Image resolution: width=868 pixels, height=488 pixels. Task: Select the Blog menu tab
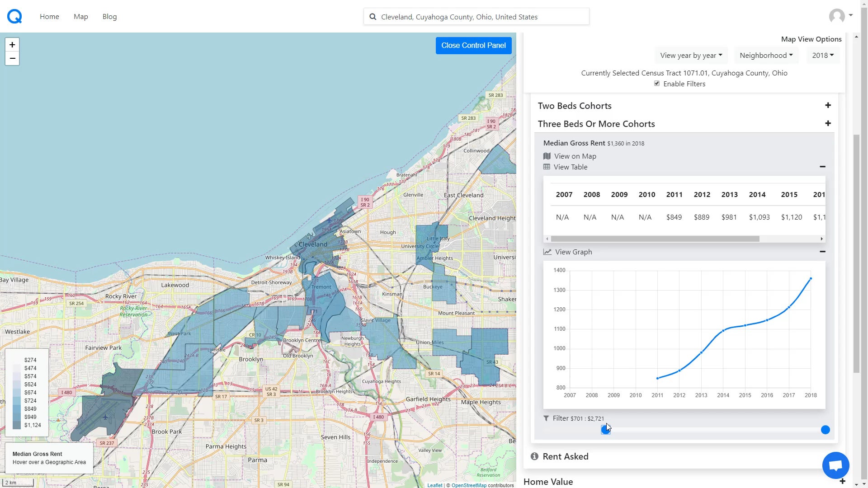[110, 16]
